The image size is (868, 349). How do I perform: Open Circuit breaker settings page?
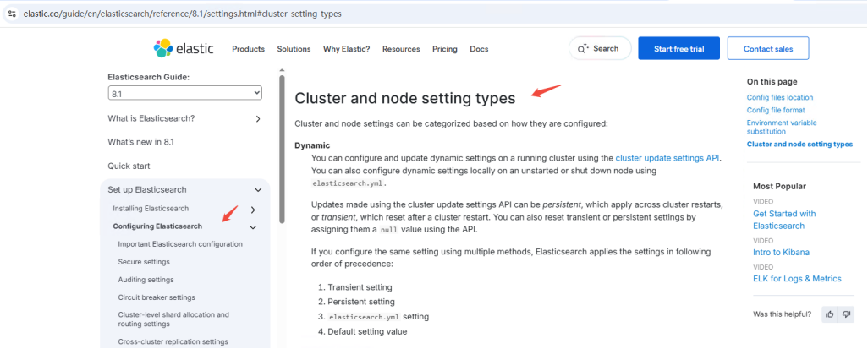tap(157, 297)
